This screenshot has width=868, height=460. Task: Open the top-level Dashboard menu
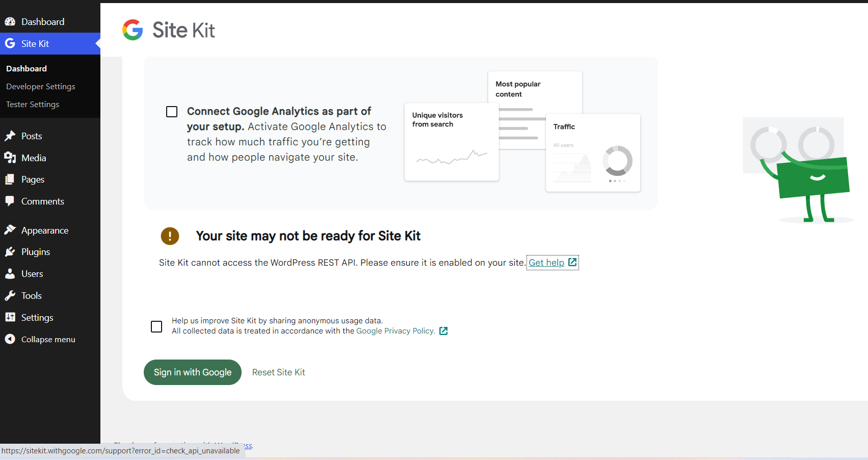(x=43, y=22)
